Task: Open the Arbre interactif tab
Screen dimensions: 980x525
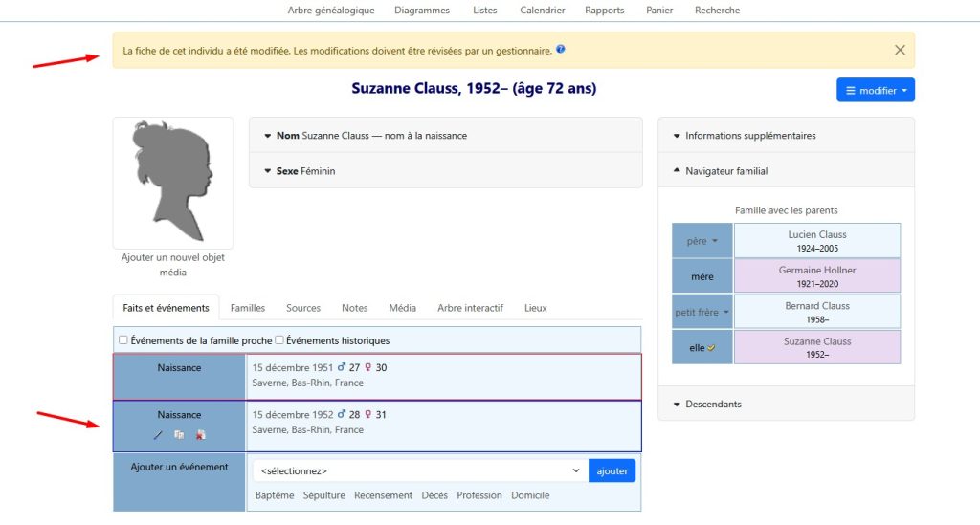Action: (470, 308)
